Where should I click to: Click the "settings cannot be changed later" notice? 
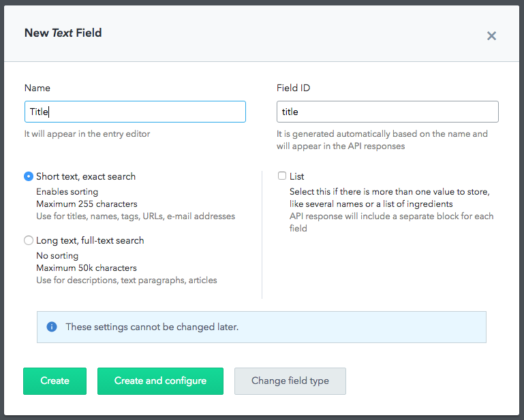pyautogui.click(x=152, y=327)
